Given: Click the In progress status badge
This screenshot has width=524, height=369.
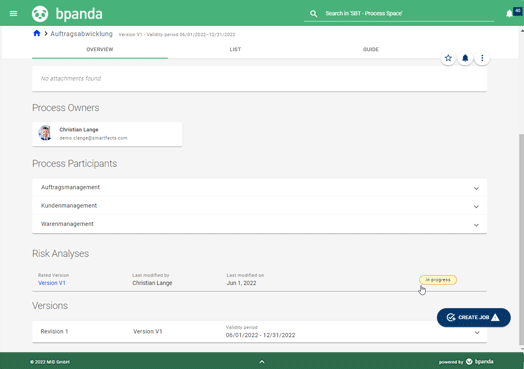Looking at the screenshot, I should [438, 280].
